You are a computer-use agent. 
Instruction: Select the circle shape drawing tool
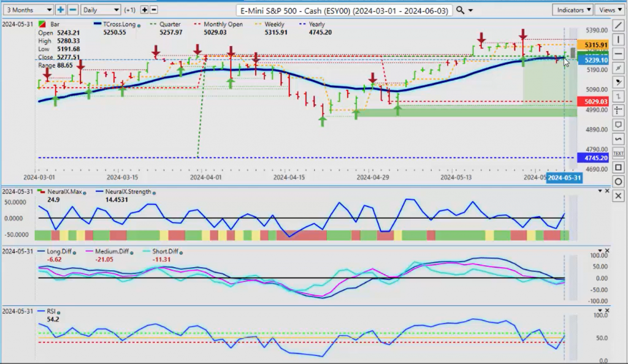(618, 182)
